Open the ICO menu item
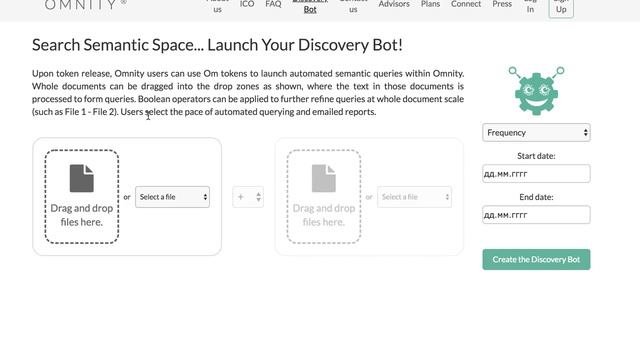Screen dimensions: 640x360 pos(247,4)
